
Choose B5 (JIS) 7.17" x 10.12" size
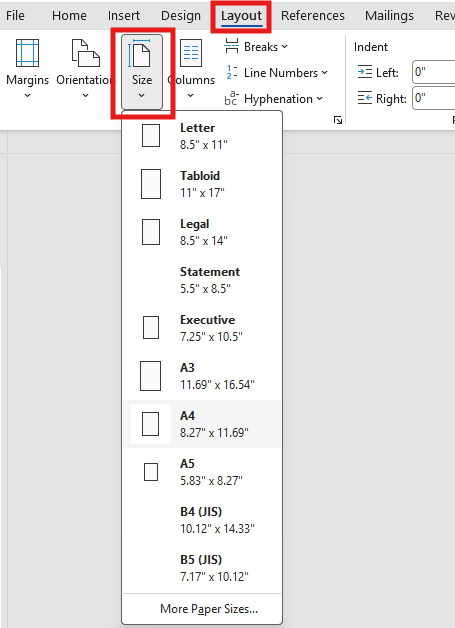tap(202, 568)
